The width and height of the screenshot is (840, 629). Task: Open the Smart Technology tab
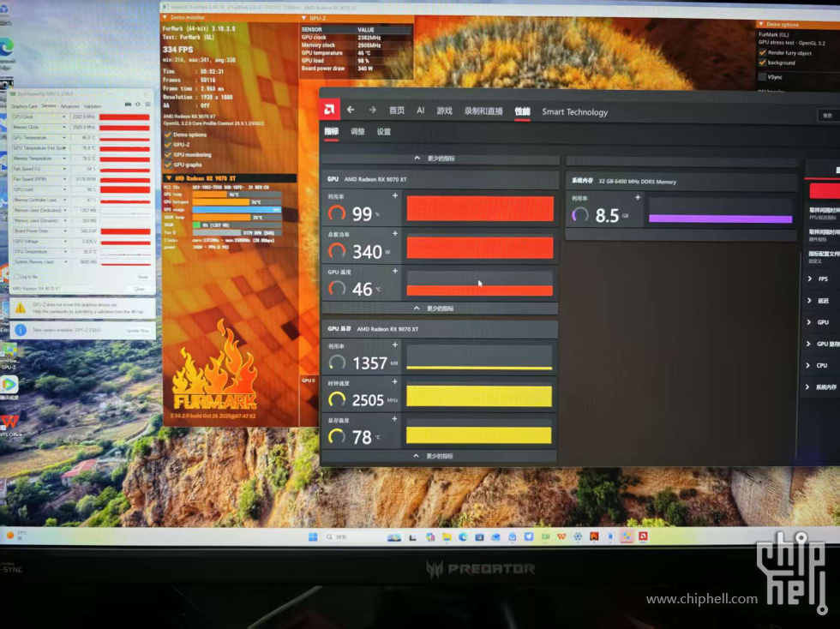pos(574,111)
